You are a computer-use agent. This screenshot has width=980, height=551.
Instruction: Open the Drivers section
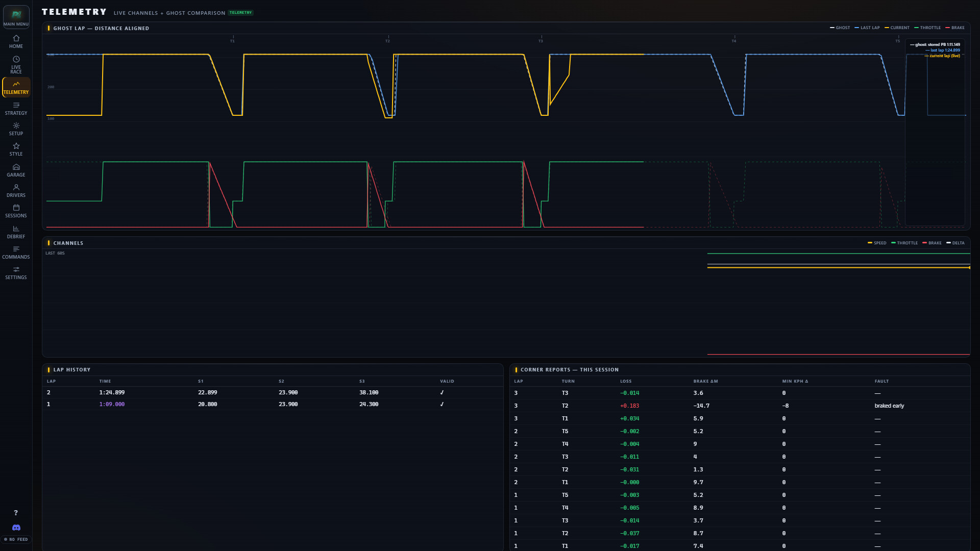point(16,191)
